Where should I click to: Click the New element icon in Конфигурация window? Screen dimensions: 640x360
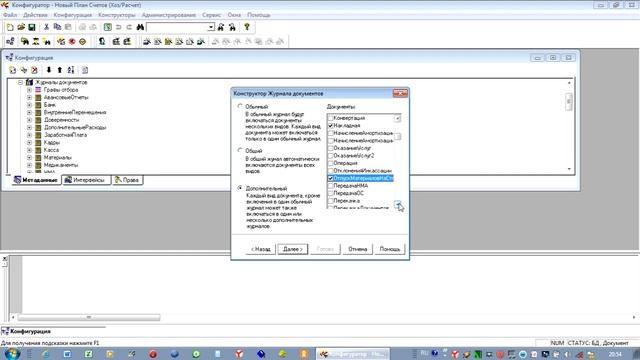[x=13, y=70]
